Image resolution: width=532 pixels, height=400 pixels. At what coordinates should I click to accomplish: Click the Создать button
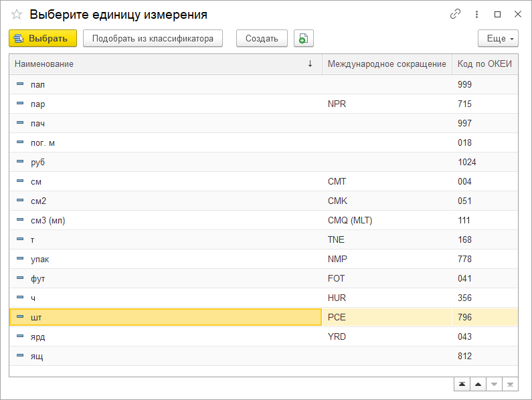pyautogui.click(x=262, y=39)
